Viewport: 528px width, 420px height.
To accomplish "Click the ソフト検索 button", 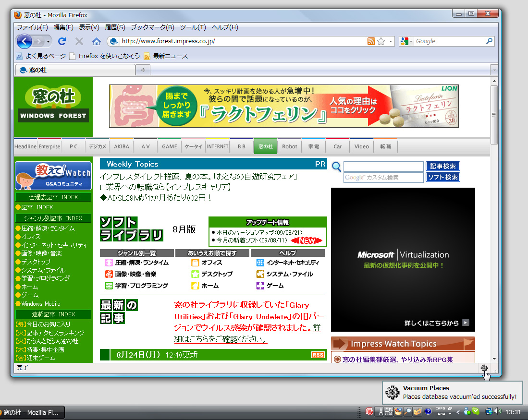I will [x=443, y=177].
